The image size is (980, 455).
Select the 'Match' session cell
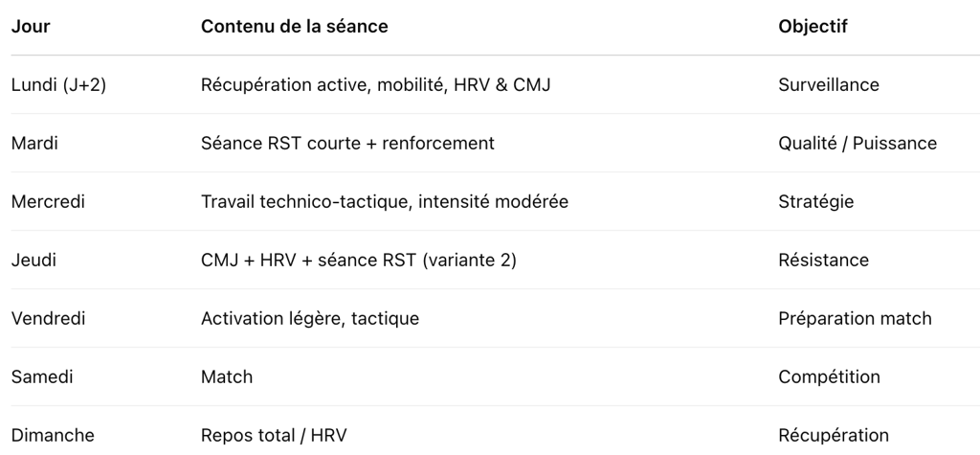[227, 377]
